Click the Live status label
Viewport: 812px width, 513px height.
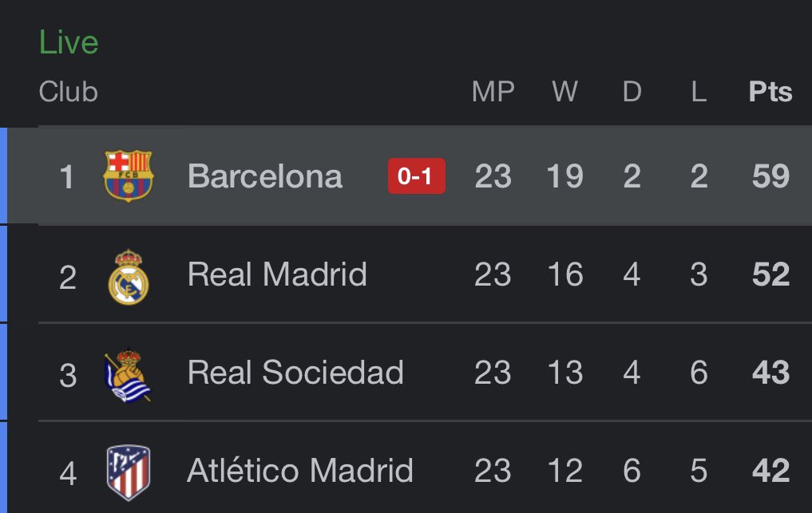tap(69, 43)
